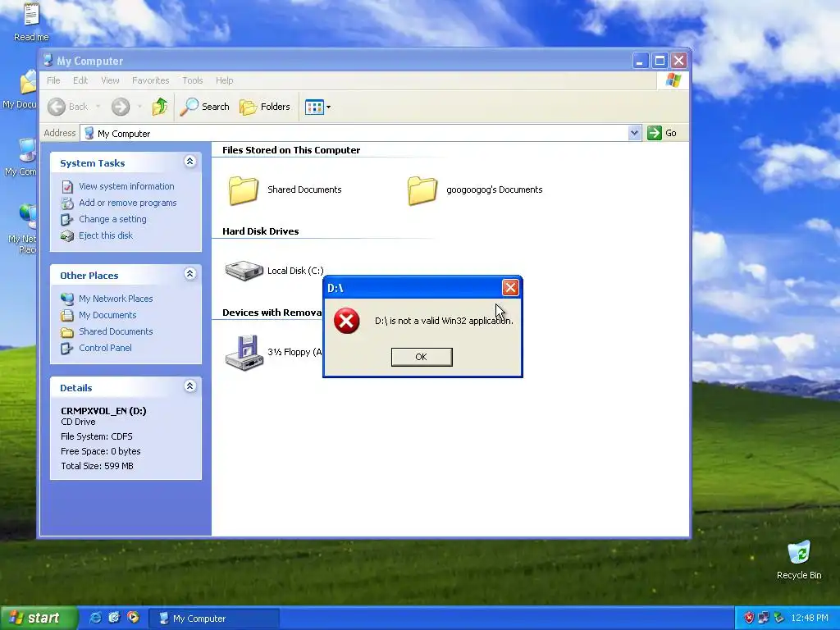Minimize the My Computer window
This screenshot has height=630, width=840.
(640, 61)
